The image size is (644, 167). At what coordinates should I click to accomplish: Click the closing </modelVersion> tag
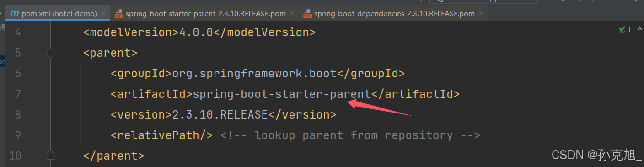click(264, 32)
